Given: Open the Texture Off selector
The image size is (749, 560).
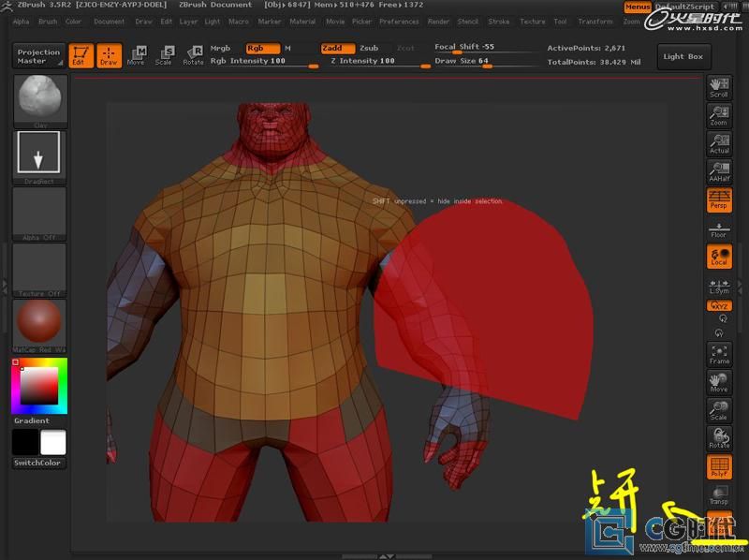Looking at the screenshot, I should tap(39, 270).
